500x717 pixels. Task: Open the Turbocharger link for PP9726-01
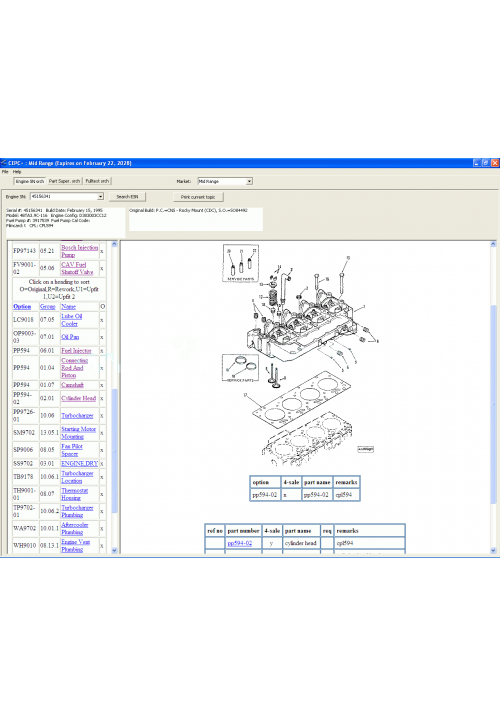pos(77,416)
